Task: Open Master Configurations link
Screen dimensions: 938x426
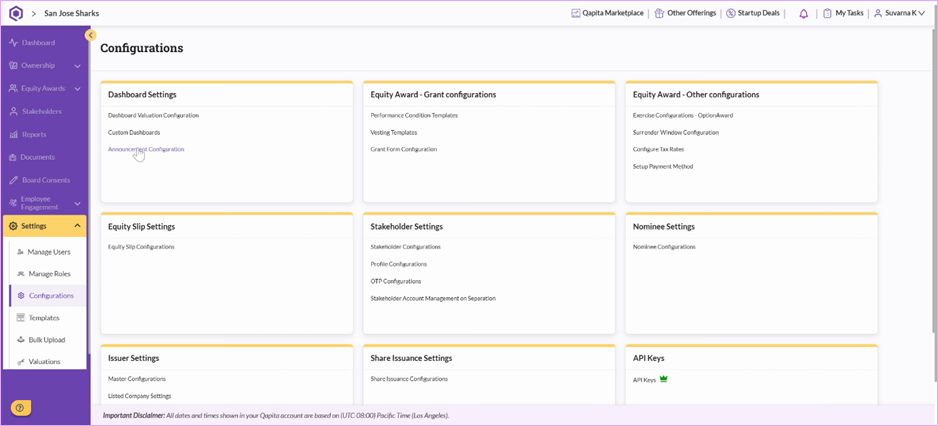Action: click(x=137, y=379)
